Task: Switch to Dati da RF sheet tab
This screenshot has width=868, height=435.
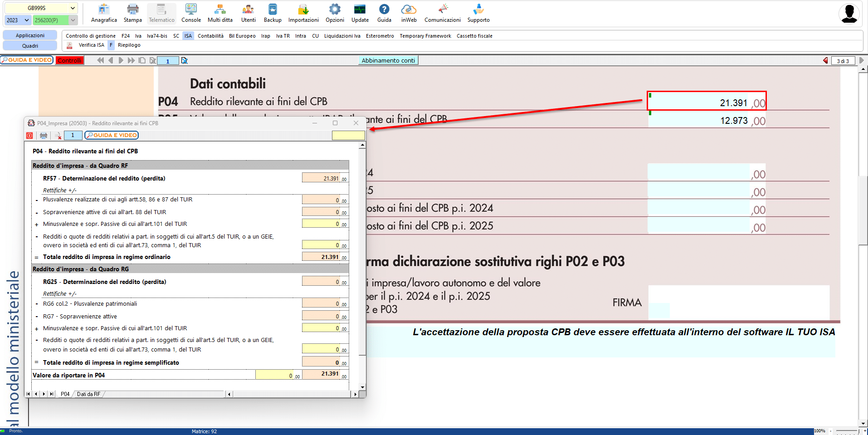Action: point(89,394)
